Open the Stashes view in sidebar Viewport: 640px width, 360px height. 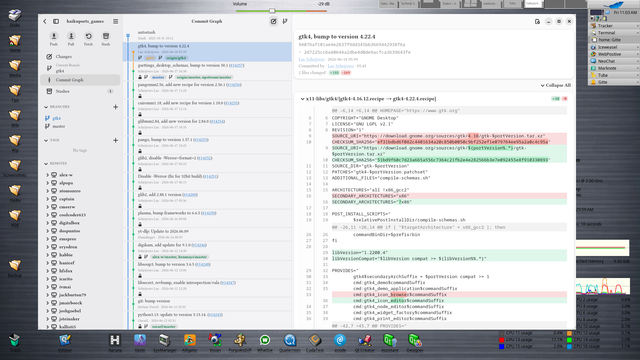pyautogui.click(x=80, y=91)
